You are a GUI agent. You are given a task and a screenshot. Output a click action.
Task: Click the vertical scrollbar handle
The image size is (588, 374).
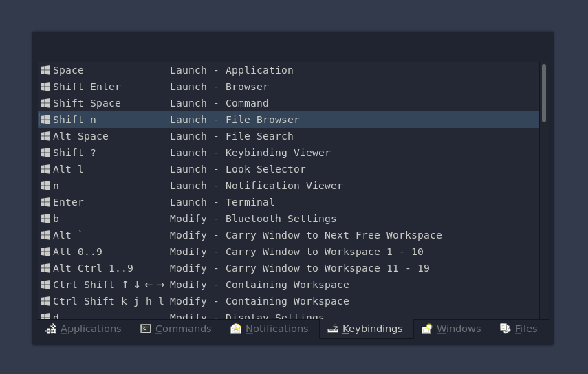click(544, 93)
